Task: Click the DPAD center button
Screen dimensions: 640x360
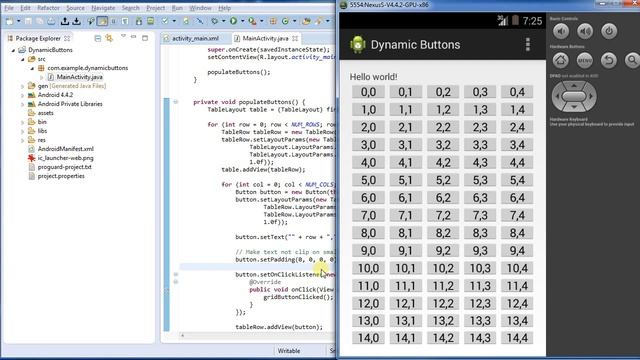Action: (x=574, y=96)
